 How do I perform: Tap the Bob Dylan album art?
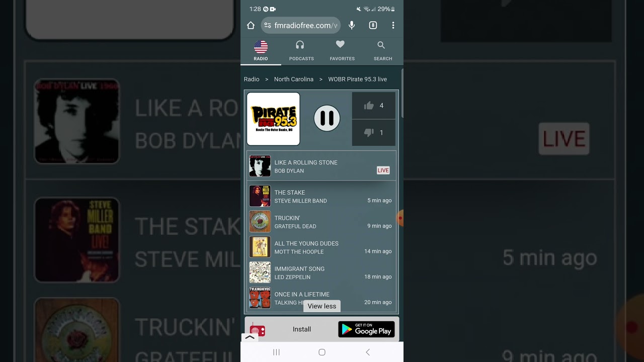tap(260, 166)
